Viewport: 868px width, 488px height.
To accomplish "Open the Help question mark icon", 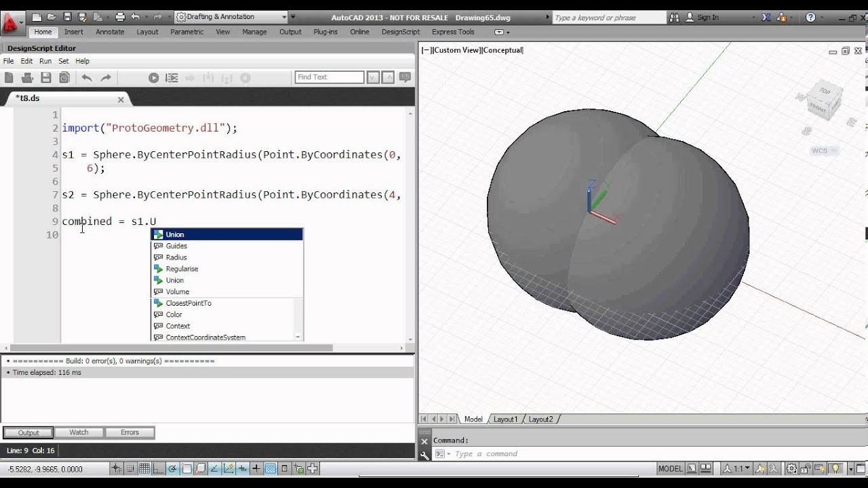I will [x=811, y=18].
